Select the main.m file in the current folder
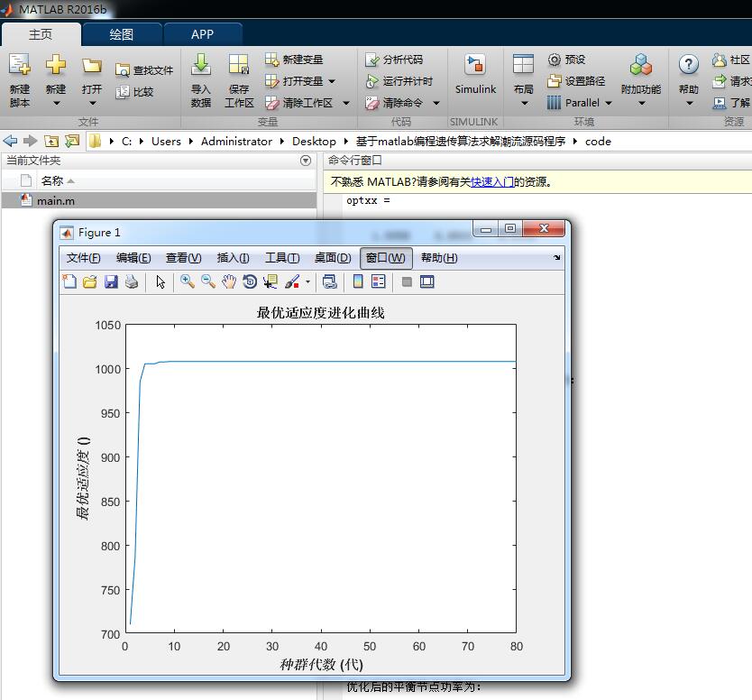The width and height of the screenshot is (752, 700). click(159, 200)
